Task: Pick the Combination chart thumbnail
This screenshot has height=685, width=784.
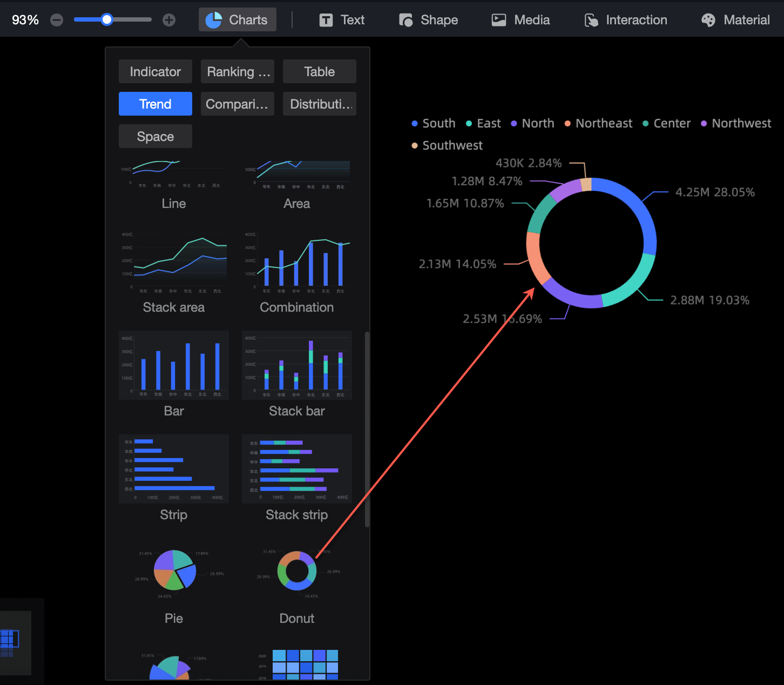Action: [297, 261]
